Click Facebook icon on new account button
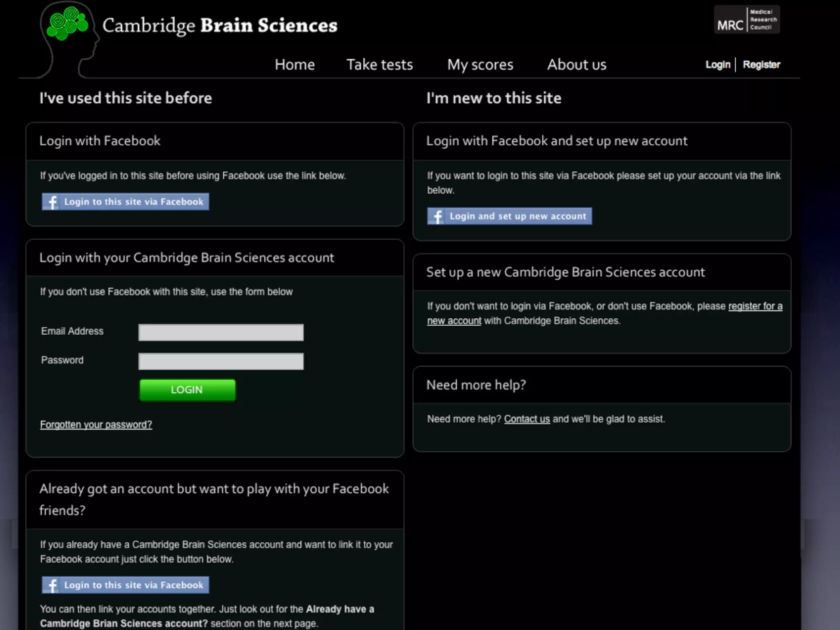 click(437, 216)
